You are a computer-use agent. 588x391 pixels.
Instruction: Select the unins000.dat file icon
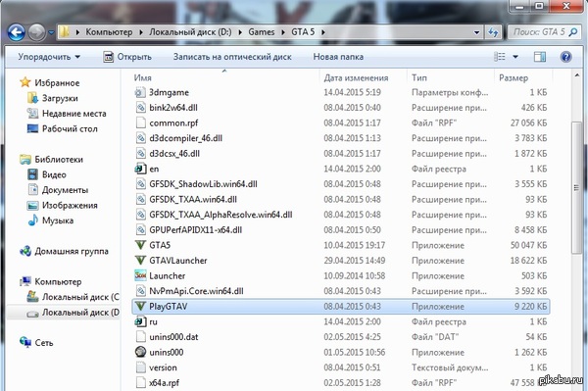pos(140,337)
